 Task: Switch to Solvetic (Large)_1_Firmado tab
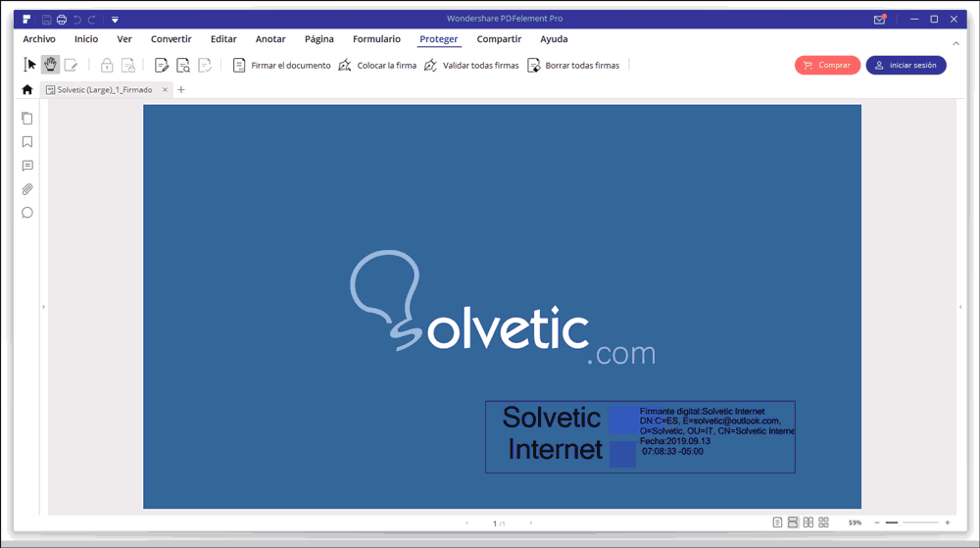105,90
